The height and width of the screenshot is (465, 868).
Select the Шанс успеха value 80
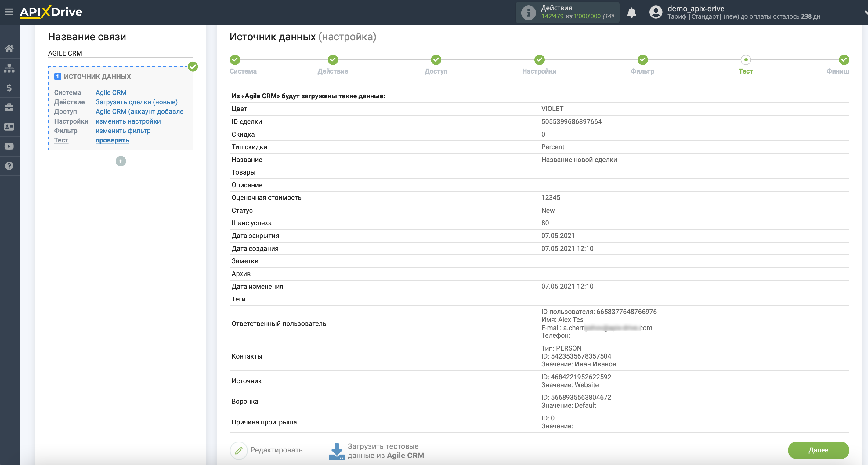coord(545,223)
